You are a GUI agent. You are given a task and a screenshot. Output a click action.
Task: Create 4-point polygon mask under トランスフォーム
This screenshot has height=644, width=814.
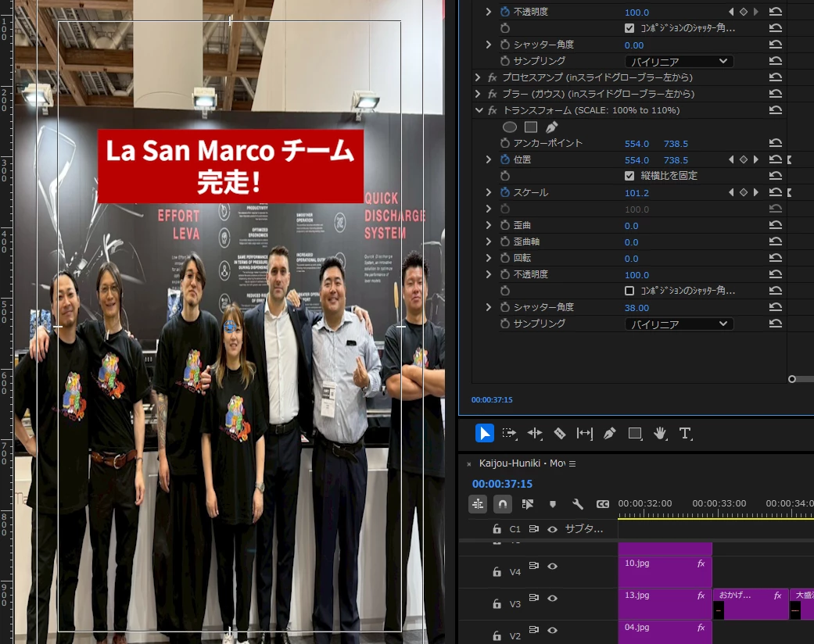531,127
